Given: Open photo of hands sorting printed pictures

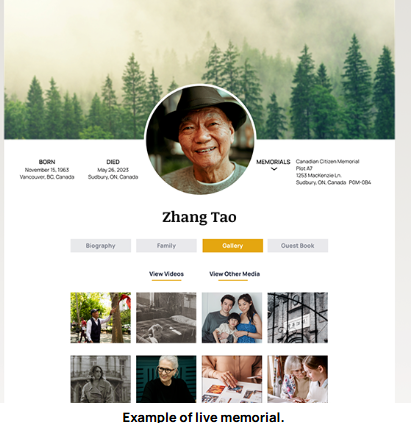Looking at the screenshot, I should click(x=232, y=379).
